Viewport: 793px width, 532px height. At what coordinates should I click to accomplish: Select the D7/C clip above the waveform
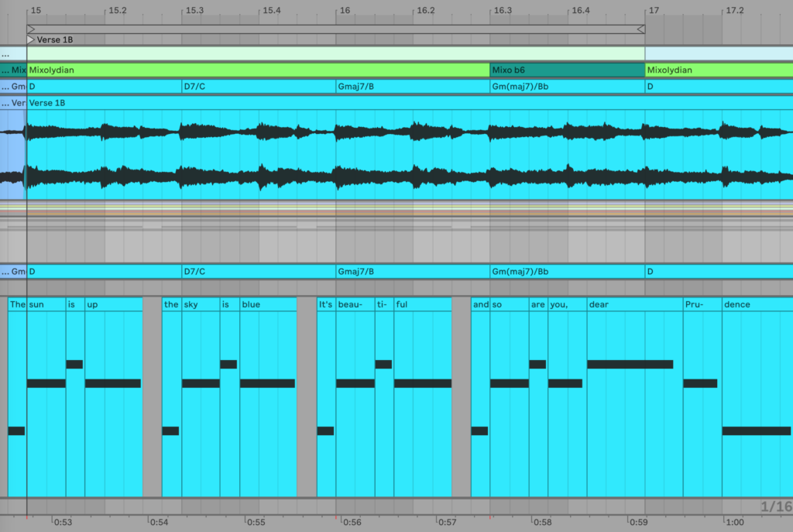259,87
